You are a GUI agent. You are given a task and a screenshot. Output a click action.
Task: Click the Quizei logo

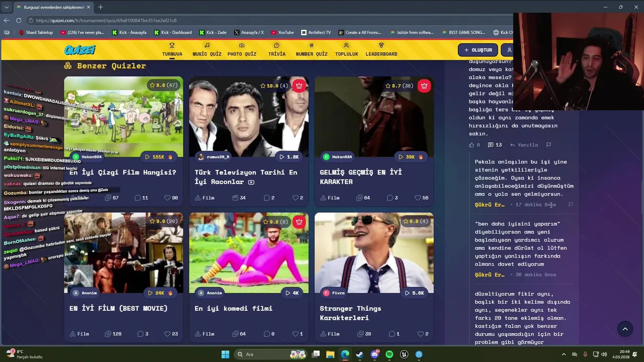[79, 50]
